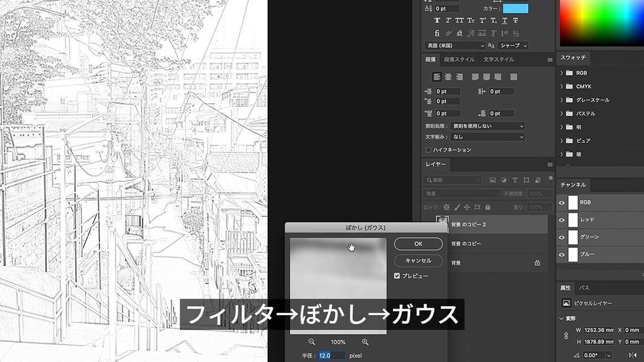This screenshot has height=362, width=644.
Task: Expand the RGB swatch folder
Action: pyautogui.click(x=561, y=72)
